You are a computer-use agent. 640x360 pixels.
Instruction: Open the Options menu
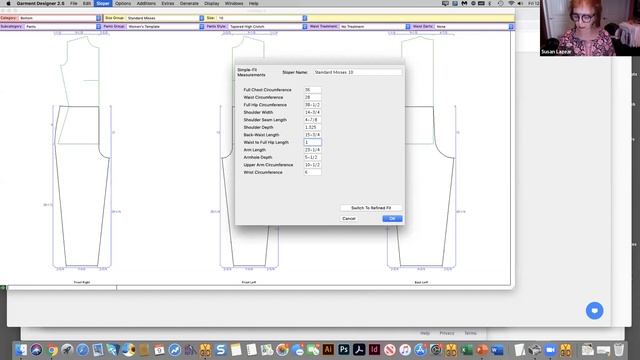click(123, 3)
